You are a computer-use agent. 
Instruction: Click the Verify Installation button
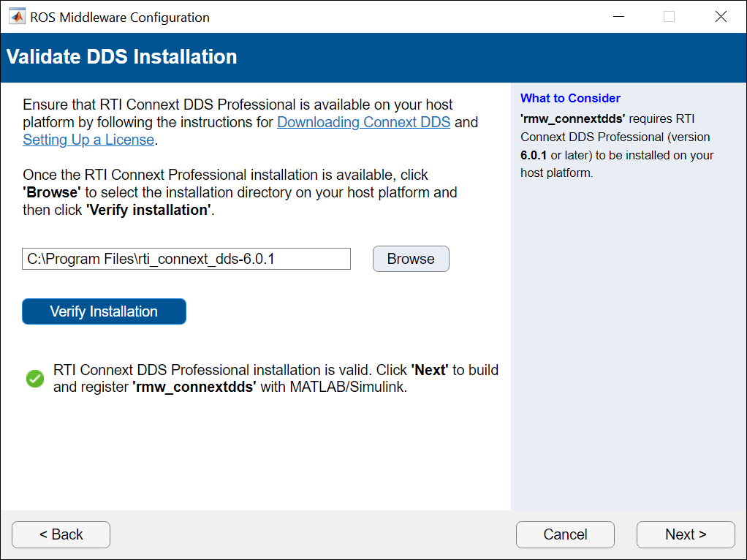coord(104,311)
